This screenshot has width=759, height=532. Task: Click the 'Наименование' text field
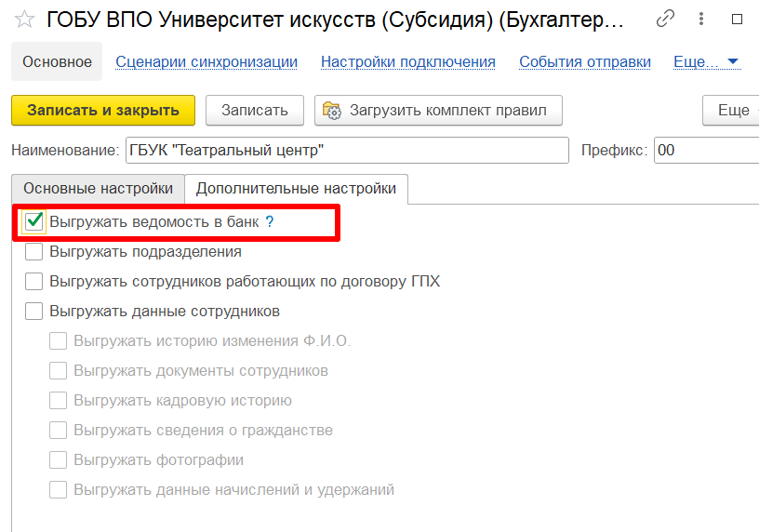[x=346, y=150]
